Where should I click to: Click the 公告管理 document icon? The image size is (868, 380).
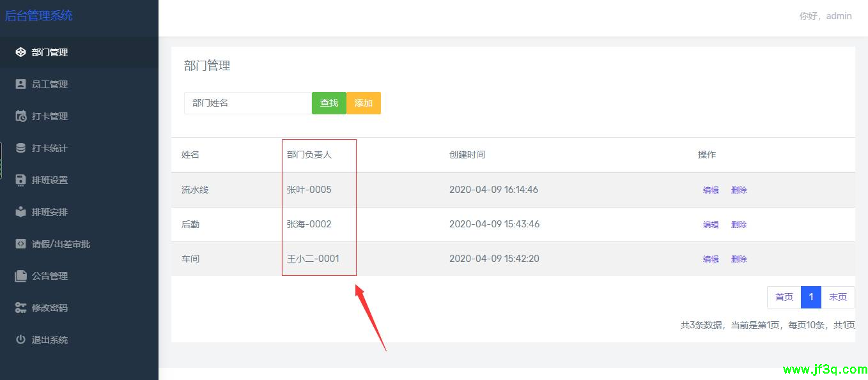pyautogui.click(x=20, y=276)
